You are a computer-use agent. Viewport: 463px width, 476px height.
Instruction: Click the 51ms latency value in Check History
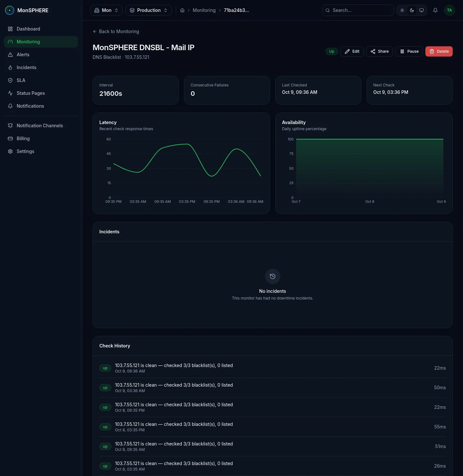tap(440, 446)
